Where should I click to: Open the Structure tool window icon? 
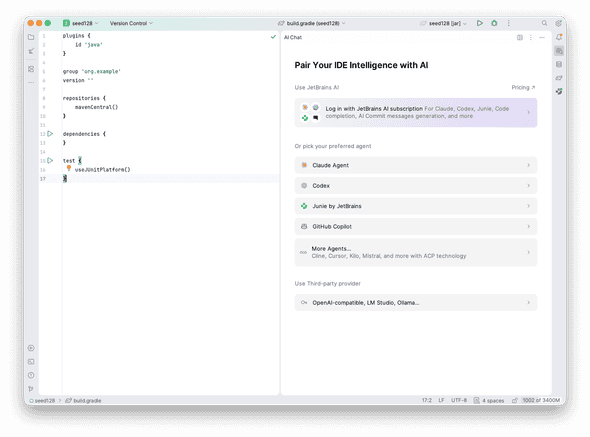click(31, 69)
